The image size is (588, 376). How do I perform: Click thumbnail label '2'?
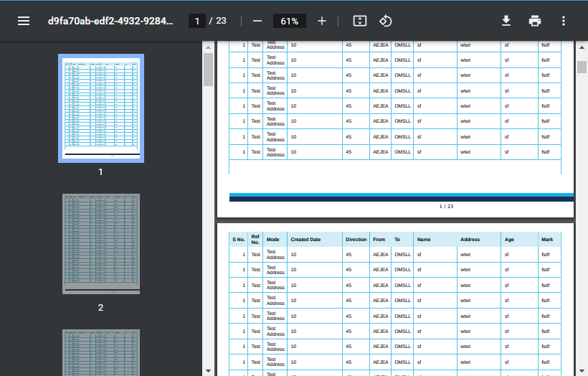[100, 307]
